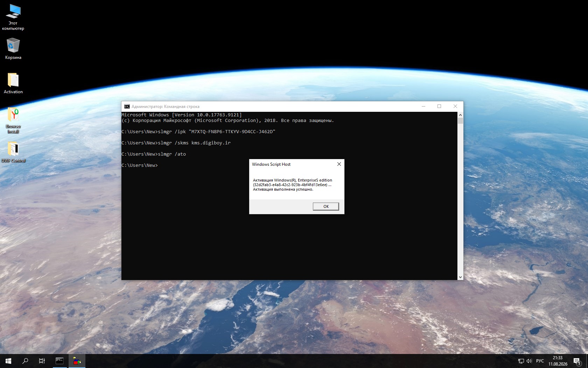
Task: Click the 'Активация выполнена успешно.' message text
Action: click(283, 189)
